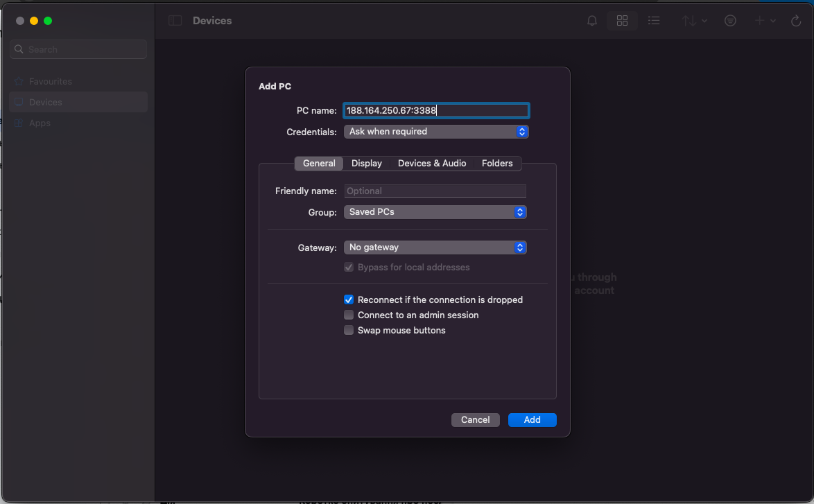Cancel the Add PC dialog
814x504 pixels.
point(475,420)
